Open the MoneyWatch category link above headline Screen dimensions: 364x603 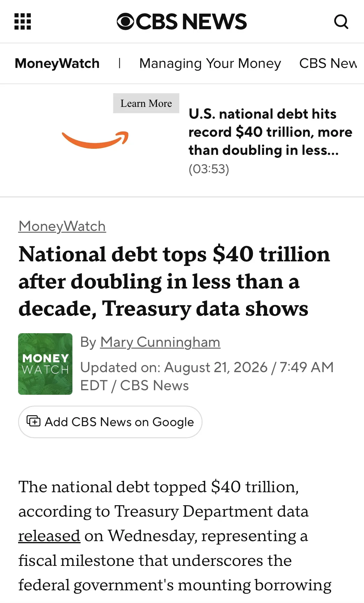[62, 226]
